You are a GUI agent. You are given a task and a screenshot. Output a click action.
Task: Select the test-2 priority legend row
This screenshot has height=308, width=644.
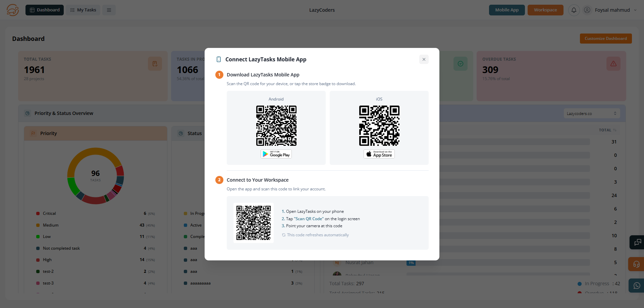point(96,271)
